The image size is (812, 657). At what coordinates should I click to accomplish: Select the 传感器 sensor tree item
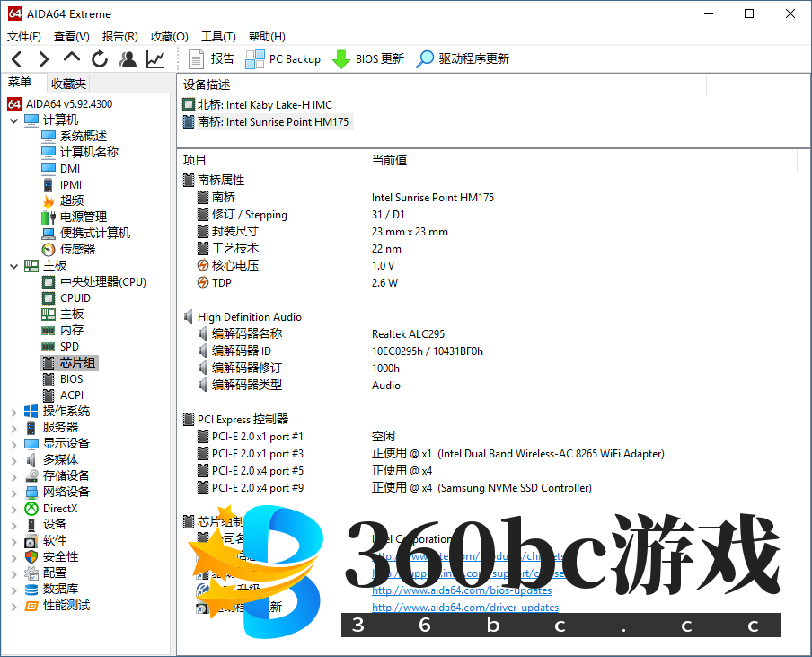(77, 249)
